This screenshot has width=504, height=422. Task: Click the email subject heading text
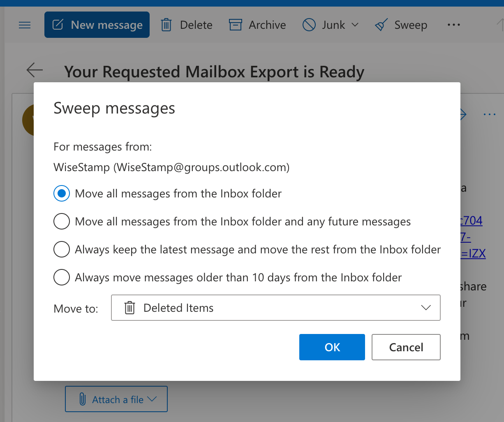pyautogui.click(x=214, y=72)
